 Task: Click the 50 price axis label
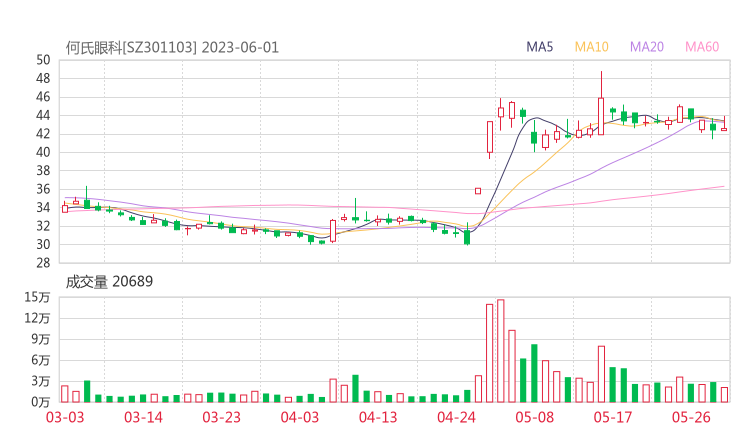(43, 60)
